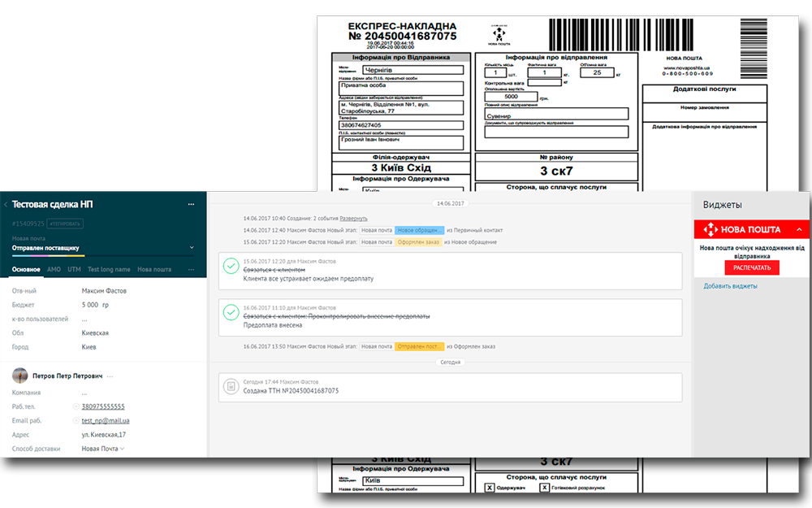Click the responsible user value Максим Фастов

tap(104, 291)
